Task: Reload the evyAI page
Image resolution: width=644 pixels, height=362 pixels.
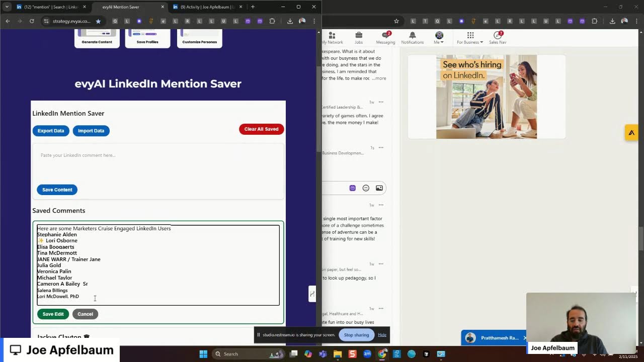Action: pos(32,21)
